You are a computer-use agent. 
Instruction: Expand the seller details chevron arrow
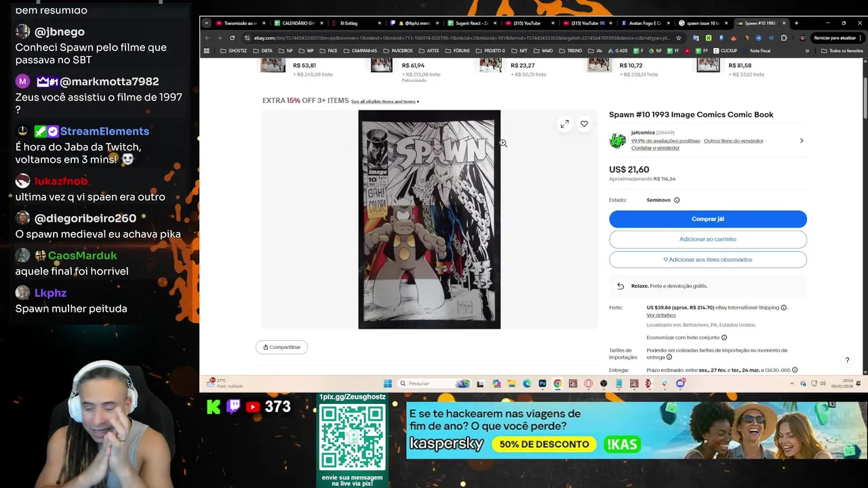point(802,141)
